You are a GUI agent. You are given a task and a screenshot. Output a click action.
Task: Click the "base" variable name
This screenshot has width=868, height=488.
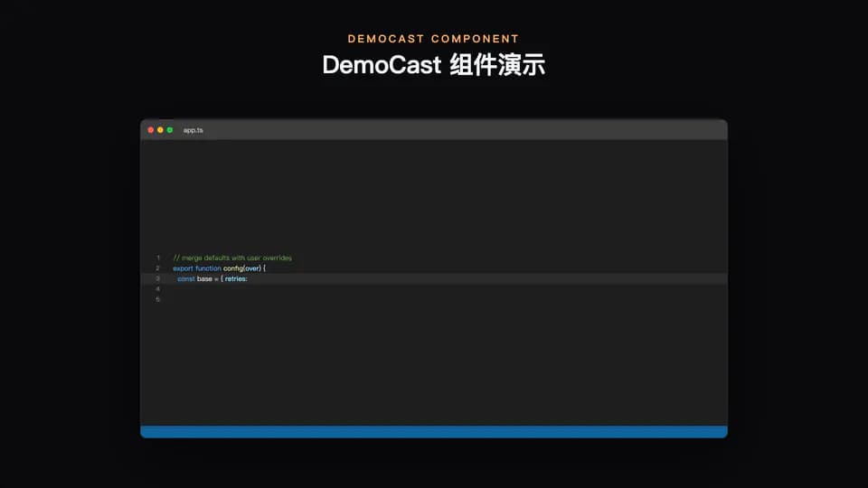point(205,279)
